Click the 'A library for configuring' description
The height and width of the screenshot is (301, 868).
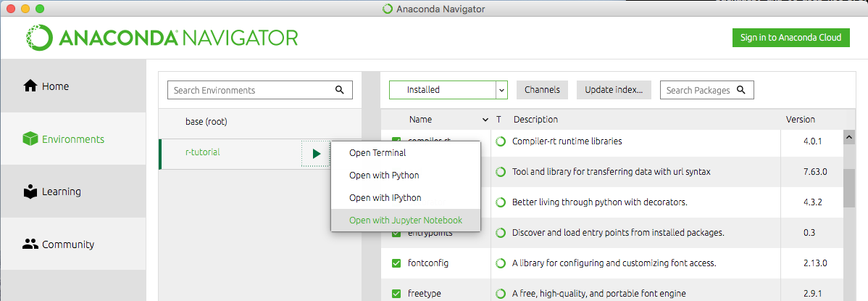[x=614, y=263]
